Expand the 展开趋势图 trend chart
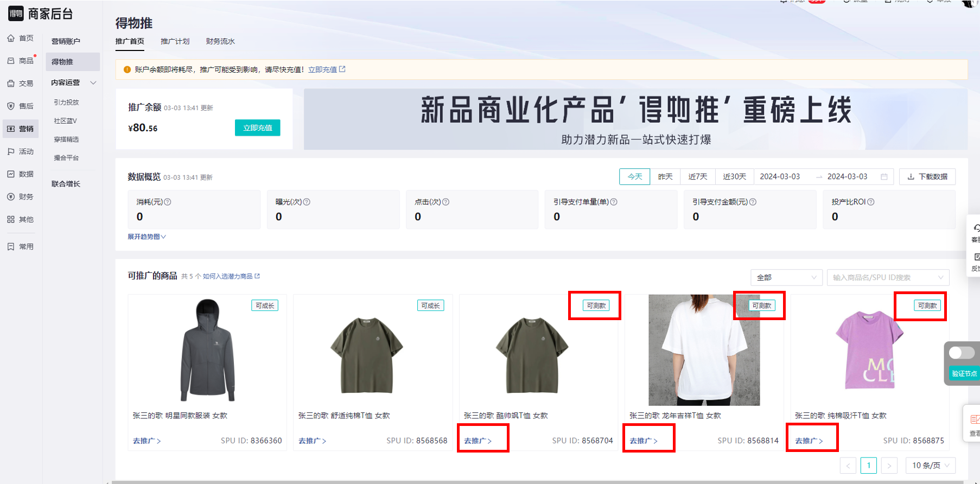Image resolution: width=980 pixels, height=484 pixels. [x=147, y=237]
